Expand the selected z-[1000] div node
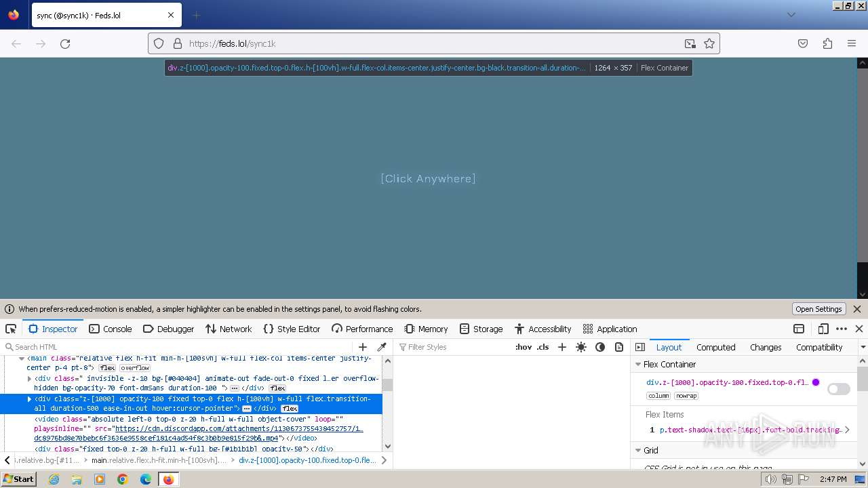Screen dimensions: 868x488 (29, 399)
